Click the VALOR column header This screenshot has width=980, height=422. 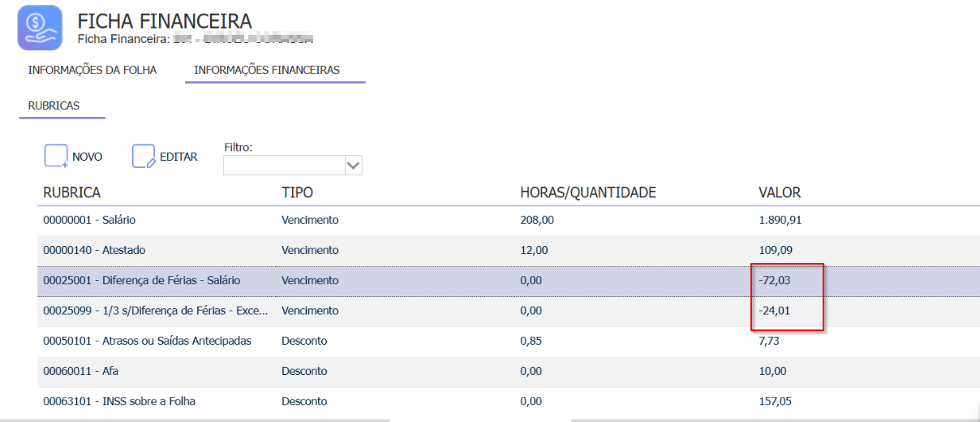click(x=780, y=193)
